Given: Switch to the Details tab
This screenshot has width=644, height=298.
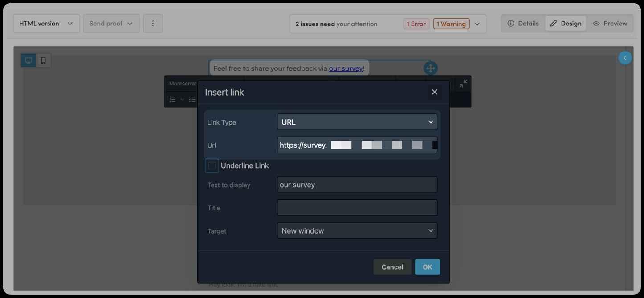Looking at the screenshot, I should (x=523, y=24).
